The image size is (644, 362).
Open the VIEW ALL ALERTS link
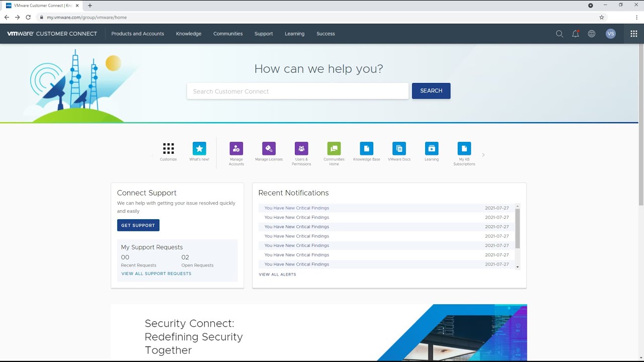click(278, 275)
